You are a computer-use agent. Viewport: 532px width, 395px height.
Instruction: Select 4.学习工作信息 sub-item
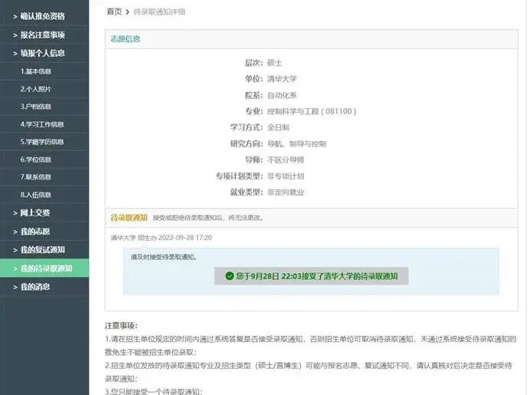point(44,124)
